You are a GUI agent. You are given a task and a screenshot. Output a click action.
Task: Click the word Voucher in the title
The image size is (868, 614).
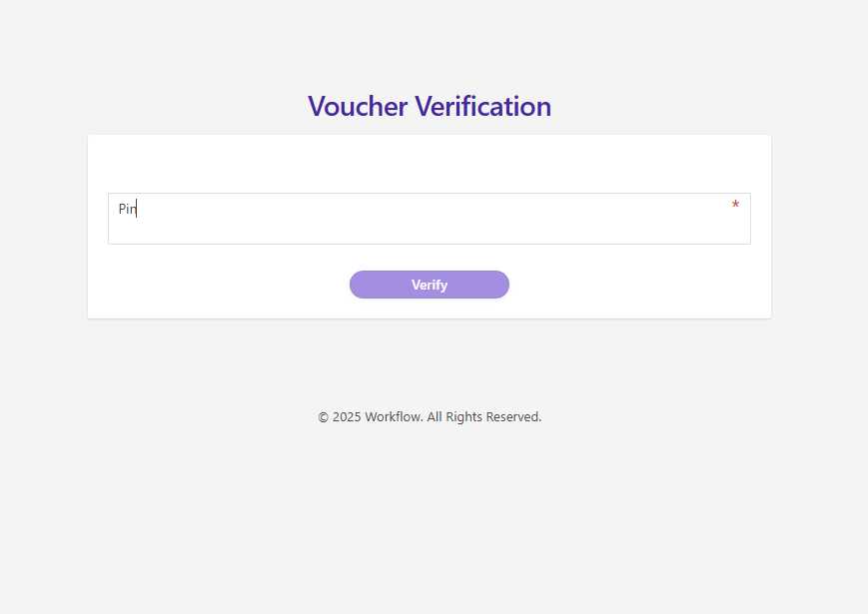coord(358,106)
